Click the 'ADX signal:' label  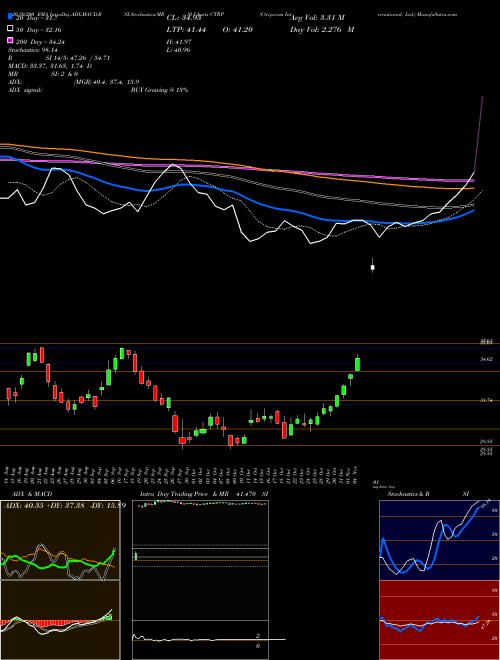point(25,90)
